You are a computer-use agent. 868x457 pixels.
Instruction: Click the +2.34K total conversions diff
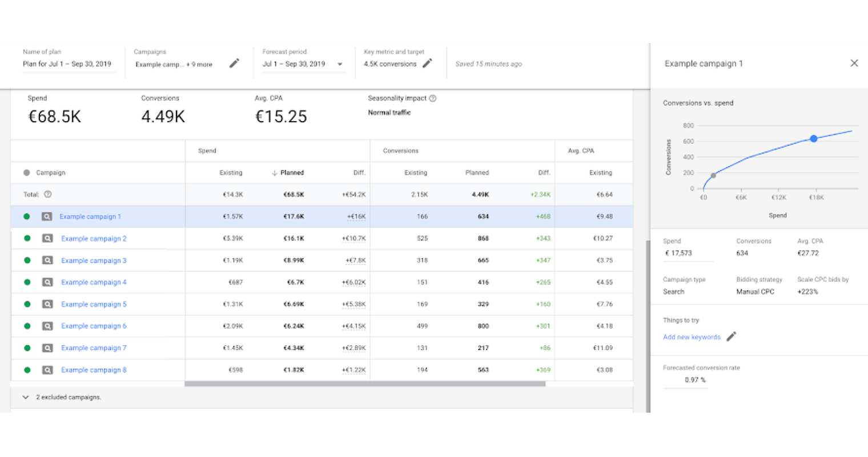pyautogui.click(x=540, y=194)
